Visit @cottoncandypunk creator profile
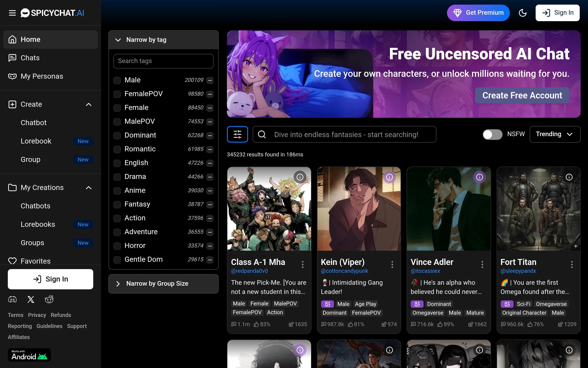Viewport: 588px width, 368px height. [344, 271]
